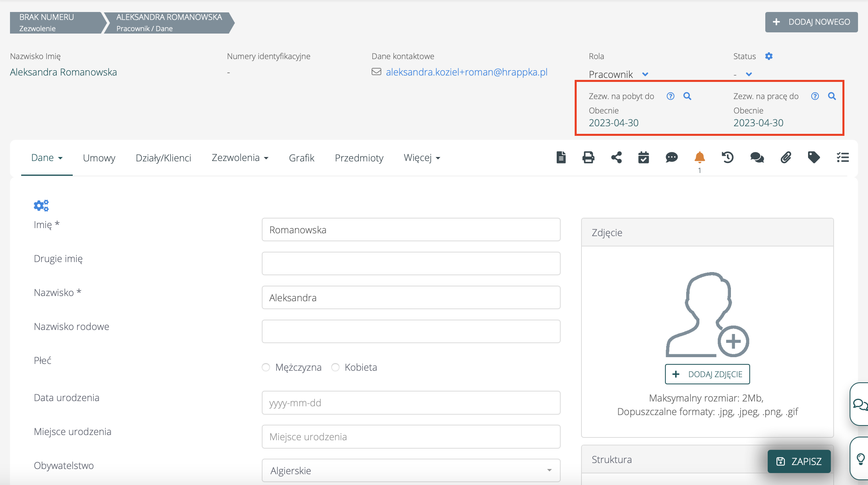Click the share icon in toolbar
This screenshot has width=868, height=485.
pos(616,157)
